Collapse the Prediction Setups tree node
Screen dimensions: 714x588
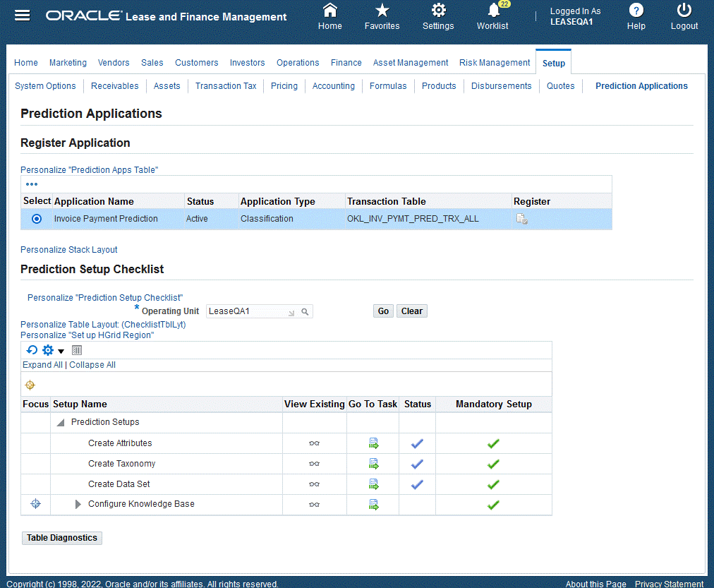click(61, 423)
